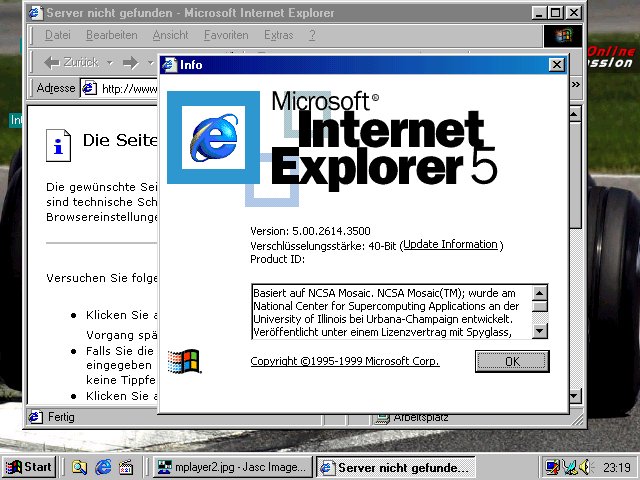
Task: Click the license text scrollbar down arrow
Action: tap(539, 329)
